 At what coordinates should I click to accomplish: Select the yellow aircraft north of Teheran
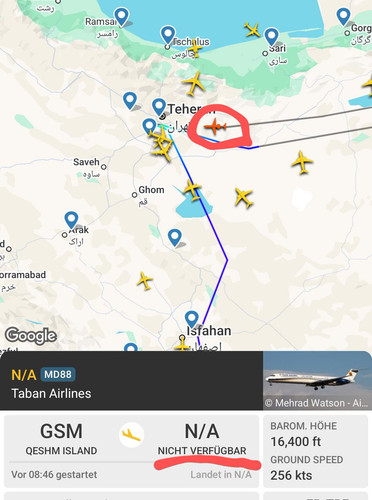[194, 83]
